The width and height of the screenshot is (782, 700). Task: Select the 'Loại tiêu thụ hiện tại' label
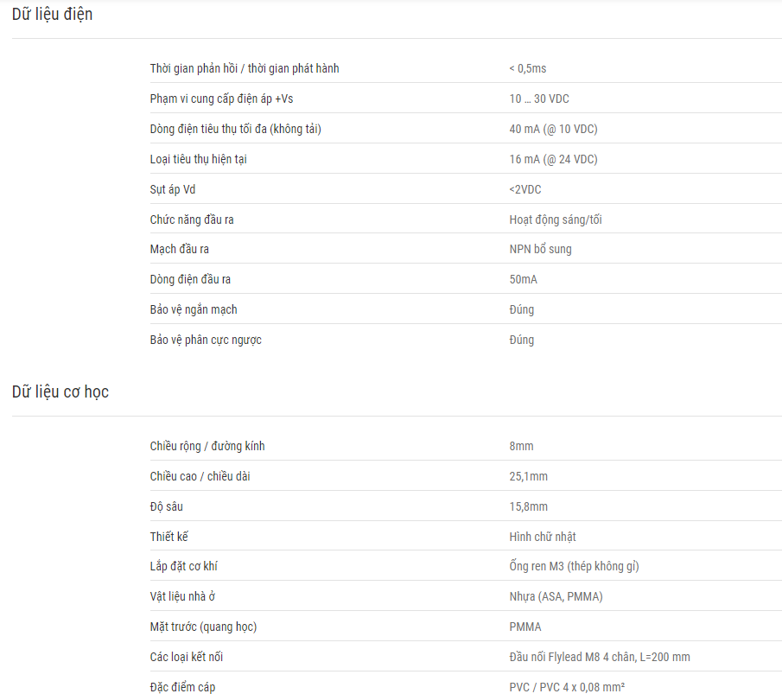point(199,159)
